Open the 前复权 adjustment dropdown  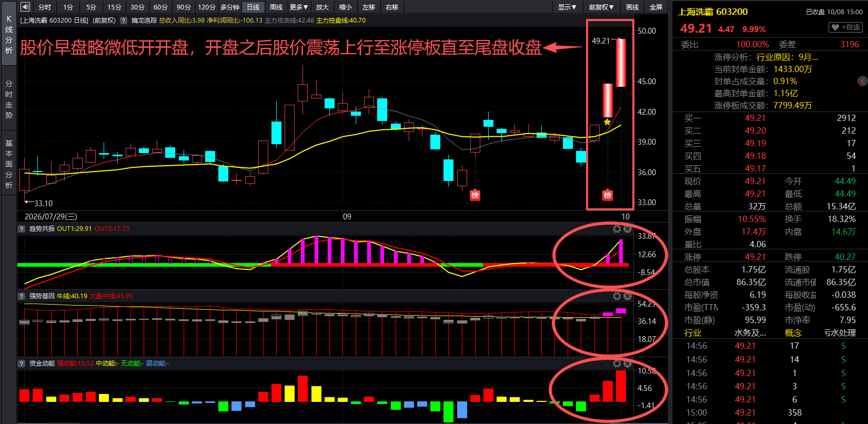(601, 7)
